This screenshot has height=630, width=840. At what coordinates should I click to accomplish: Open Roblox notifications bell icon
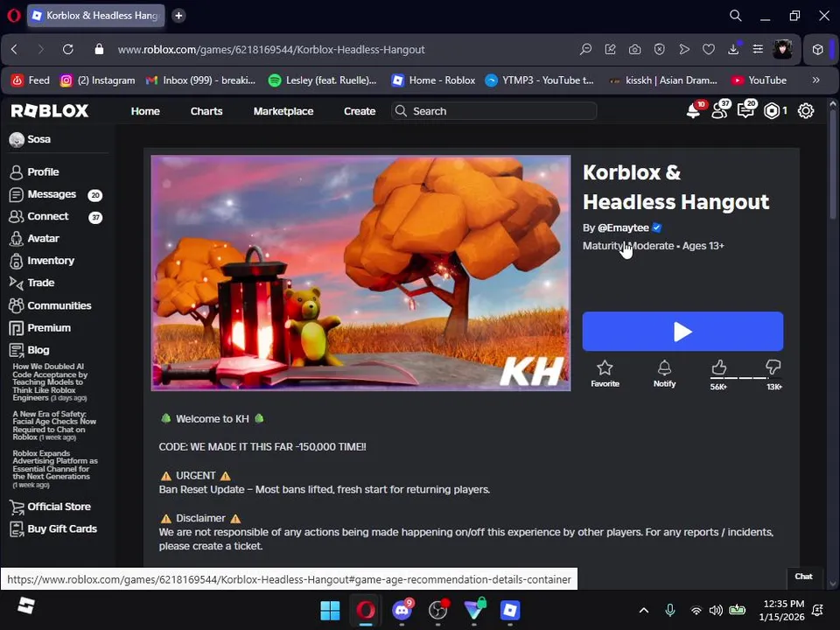pos(693,111)
